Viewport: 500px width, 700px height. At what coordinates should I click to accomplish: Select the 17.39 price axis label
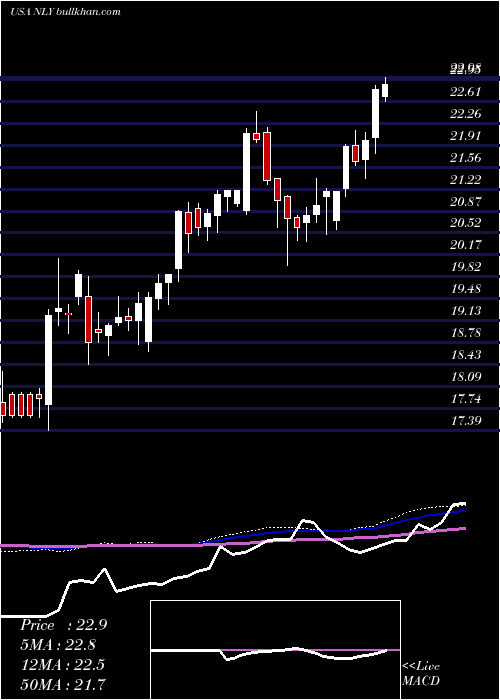coord(466,420)
